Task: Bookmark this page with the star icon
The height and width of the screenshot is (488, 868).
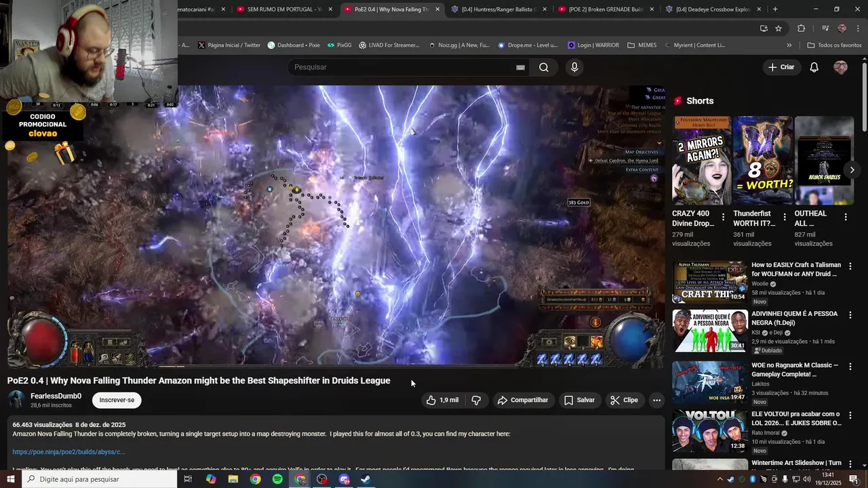Action: coord(778,28)
